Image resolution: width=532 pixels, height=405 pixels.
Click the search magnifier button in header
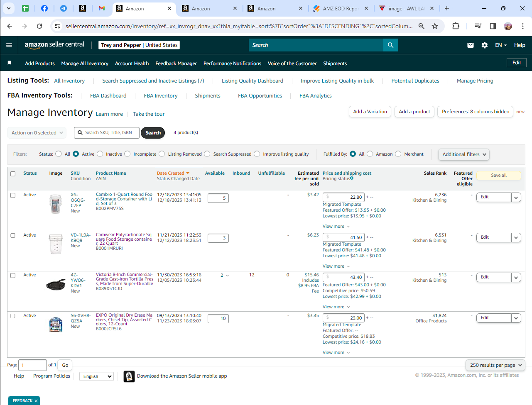coord(390,45)
